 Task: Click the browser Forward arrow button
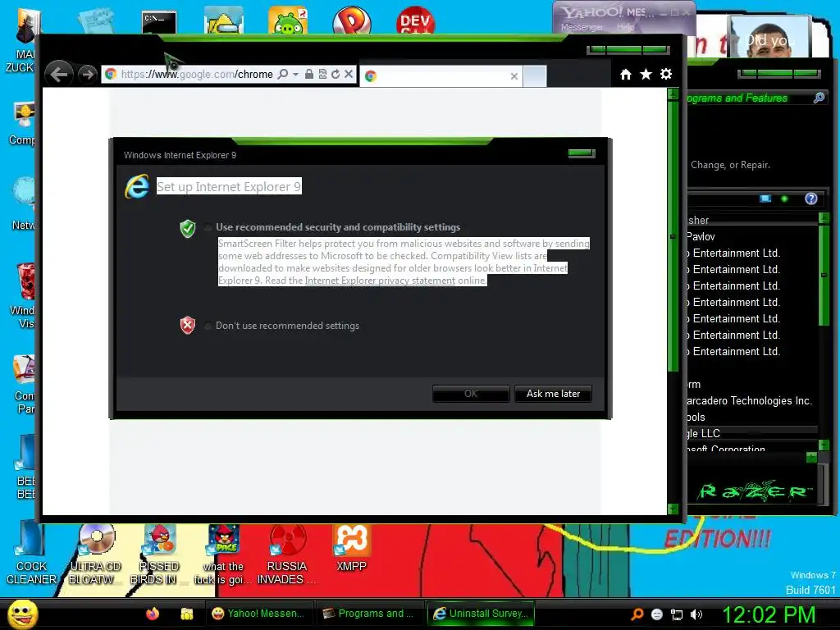(87, 74)
